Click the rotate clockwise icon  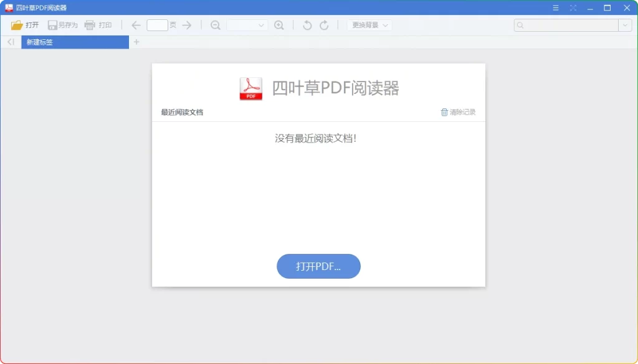pos(323,25)
